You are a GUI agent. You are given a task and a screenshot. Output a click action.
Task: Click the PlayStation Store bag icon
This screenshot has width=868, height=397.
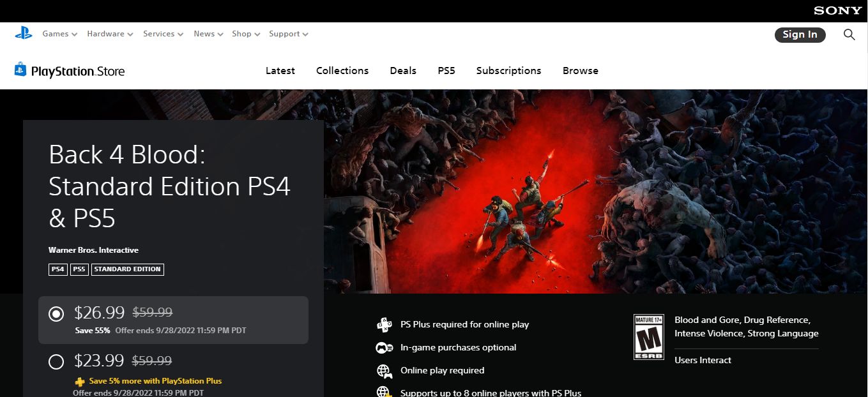(x=20, y=69)
